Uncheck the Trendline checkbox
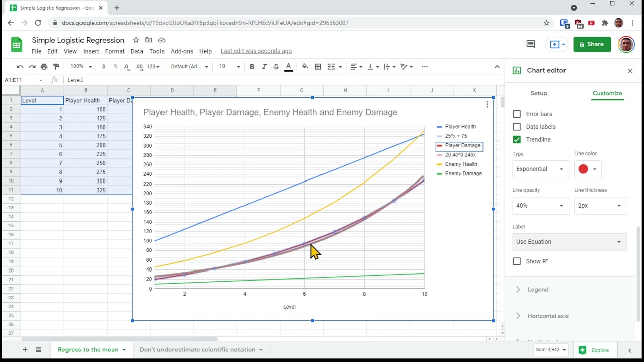 (x=517, y=139)
